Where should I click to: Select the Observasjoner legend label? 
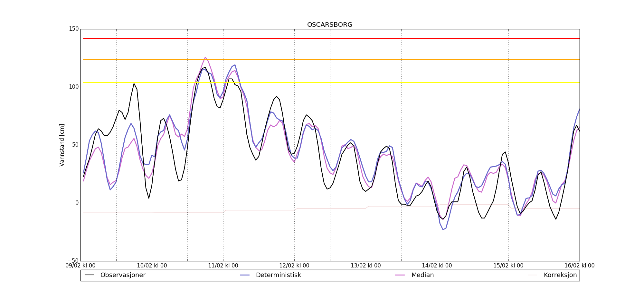[123, 275]
